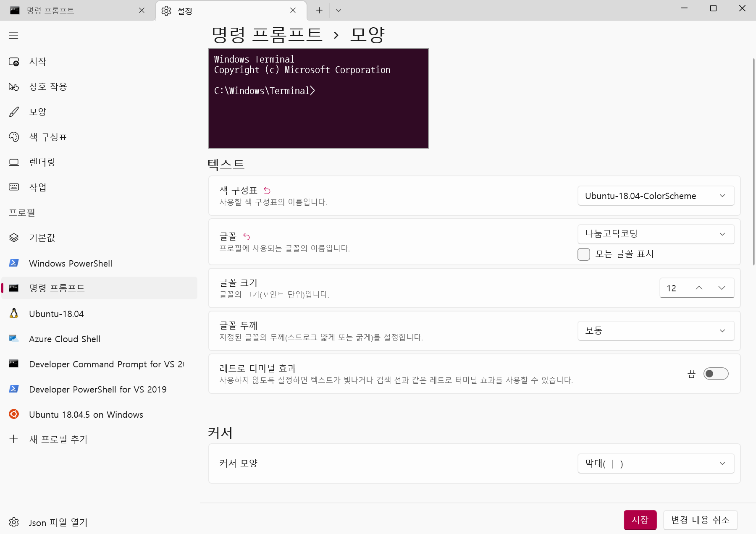Open the 커서 모양 막대 dropdown
This screenshot has width=756, height=534.
(x=656, y=463)
